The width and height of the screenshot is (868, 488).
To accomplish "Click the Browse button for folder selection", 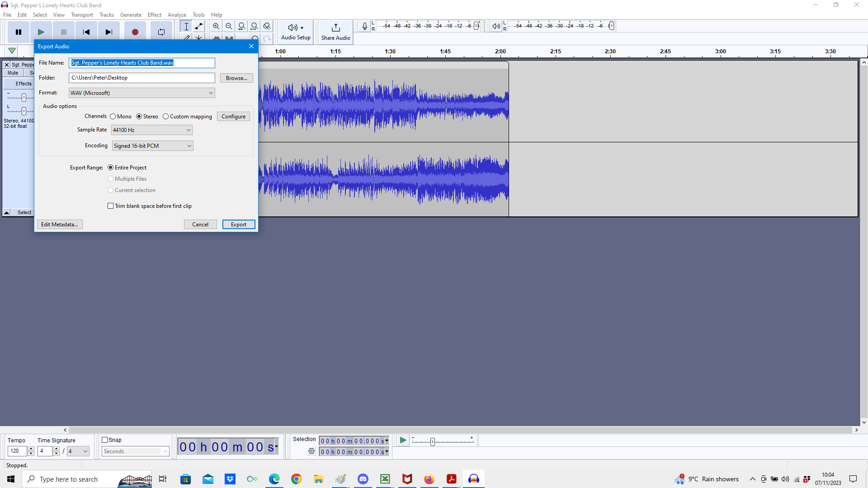I will click(x=236, y=78).
